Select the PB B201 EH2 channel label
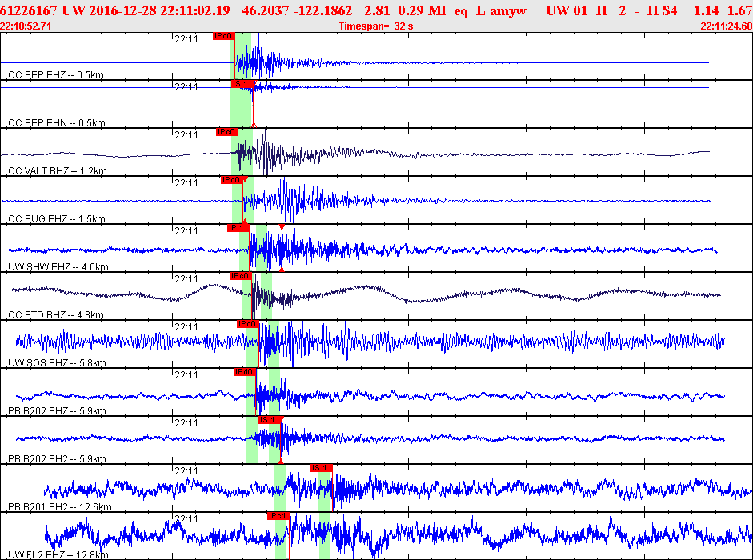The height and width of the screenshot is (560, 753). pos(59,507)
